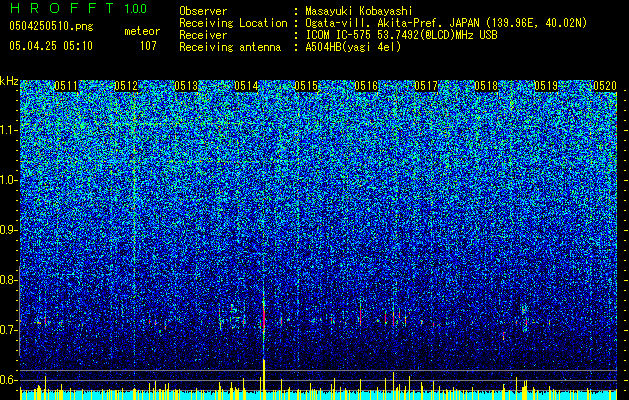
Task: Click the 0517 time marker
Action: click(x=426, y=86)
